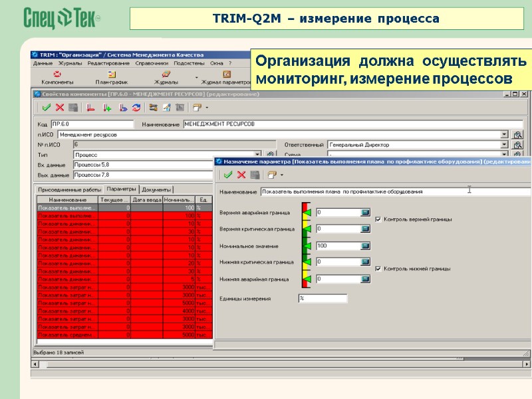The height and width of the screenshot is (399, 532).
Task: Expand the dropdown arrow next to print icon
Action: tap(283, 174)
